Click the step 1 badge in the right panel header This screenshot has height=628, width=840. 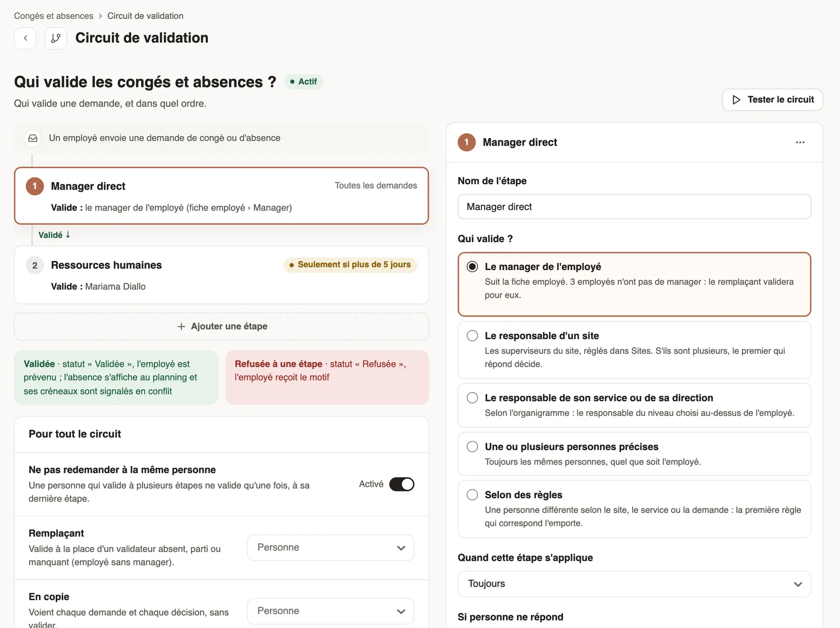[466, 142]
